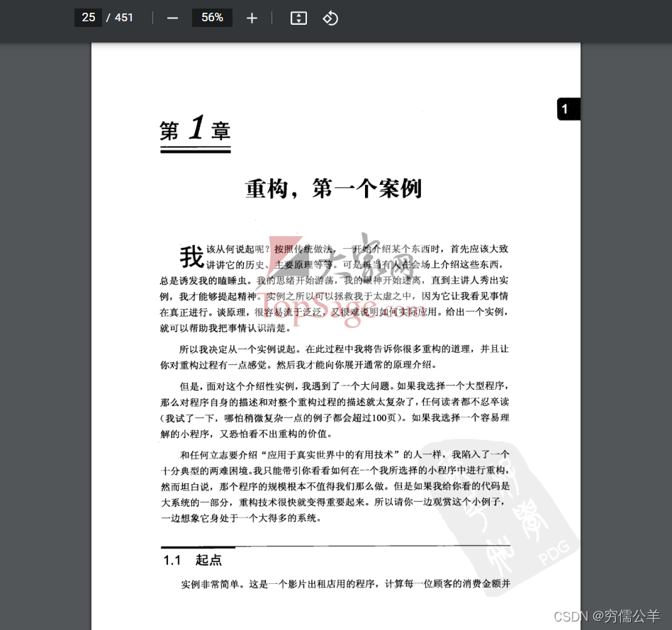Click the paragraph starting '但是，面对这个介绍性实例'
Viewport: 672px width, 630px height.
[335, 410]
